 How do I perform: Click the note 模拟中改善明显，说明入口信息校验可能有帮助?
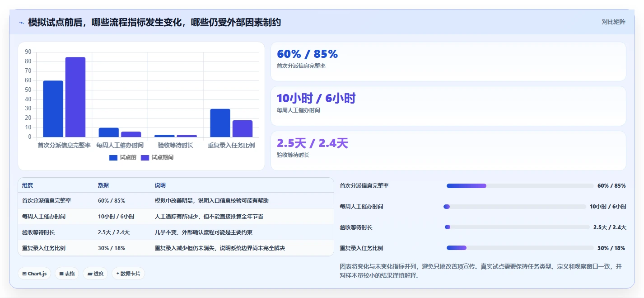(x=212, y=200)
